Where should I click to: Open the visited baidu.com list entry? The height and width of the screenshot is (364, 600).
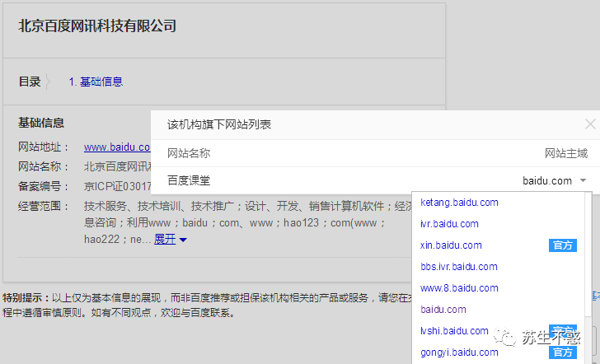click(443, 310)
